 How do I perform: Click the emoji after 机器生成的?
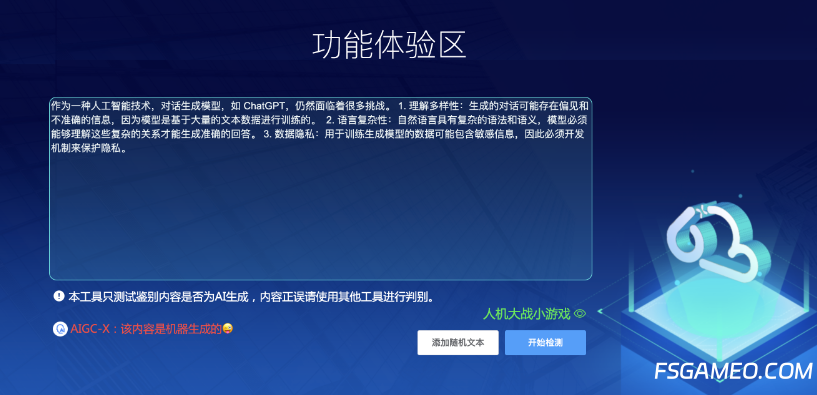pyautogui.click(x=227, y=329)
